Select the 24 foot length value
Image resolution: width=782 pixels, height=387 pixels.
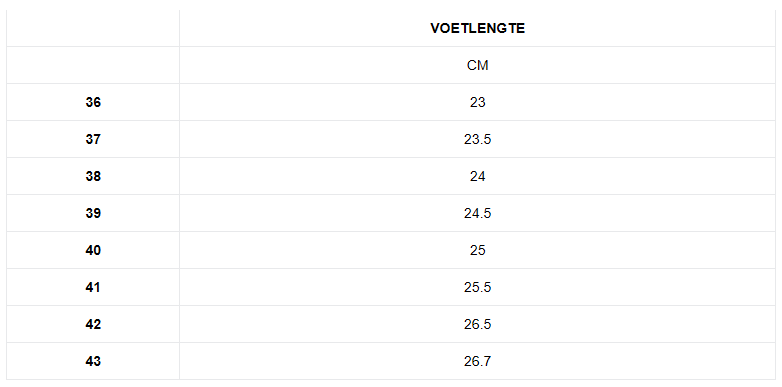pyautogui.click(x=477, y=176)
